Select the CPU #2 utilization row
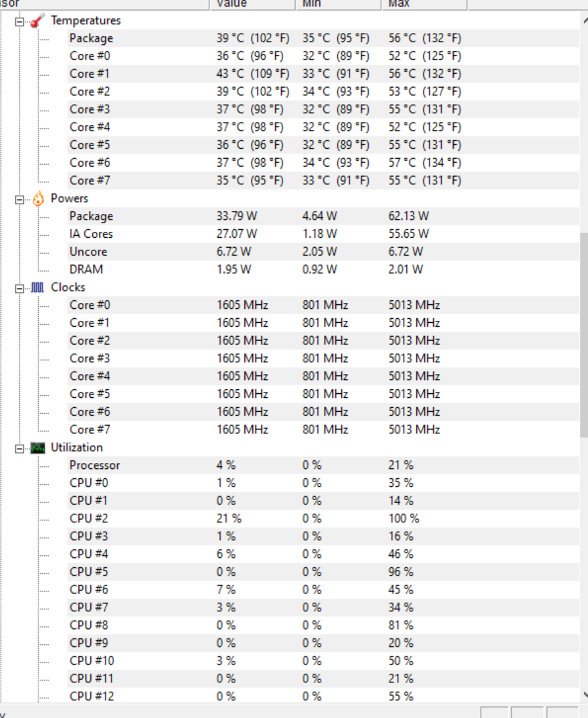Image resolution: width=588 pixels, height=718 pixels. [88, 518]
